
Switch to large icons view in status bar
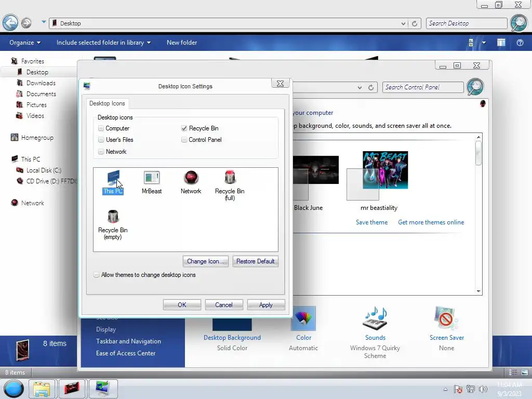525,373
